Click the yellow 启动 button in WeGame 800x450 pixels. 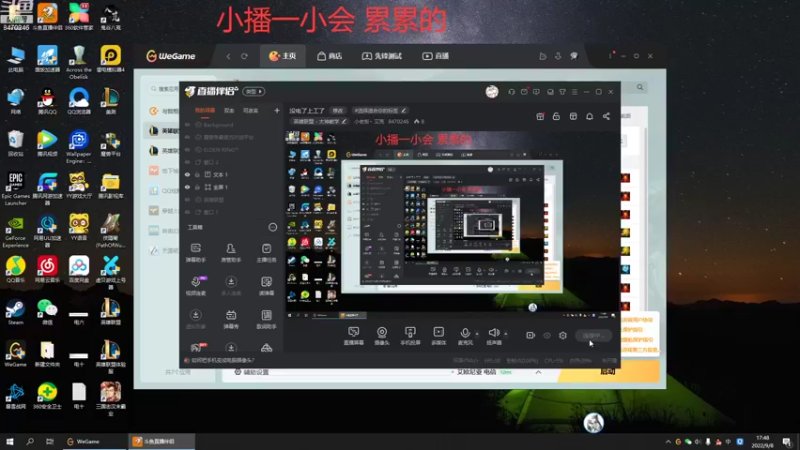[608, 372]
